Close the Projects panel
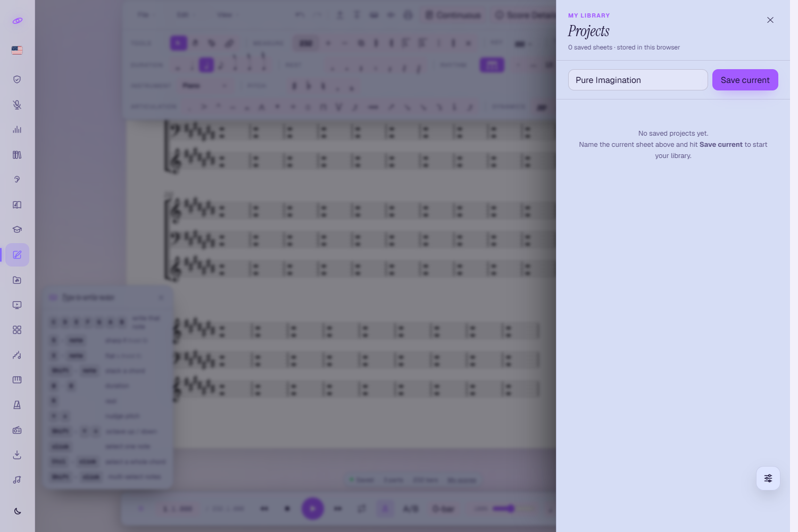The width and height of the screenshot is (798, 532). [x=770, y=20]
